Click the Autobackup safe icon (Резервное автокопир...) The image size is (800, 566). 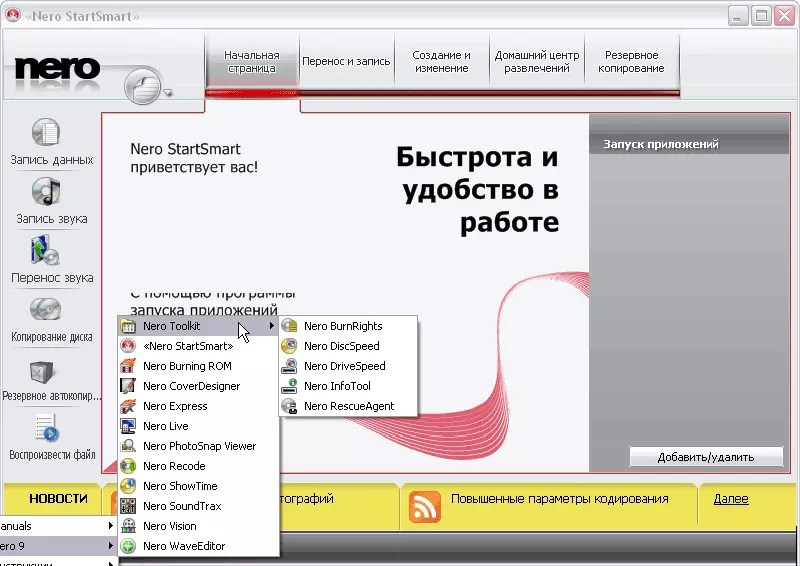[41, 372]
